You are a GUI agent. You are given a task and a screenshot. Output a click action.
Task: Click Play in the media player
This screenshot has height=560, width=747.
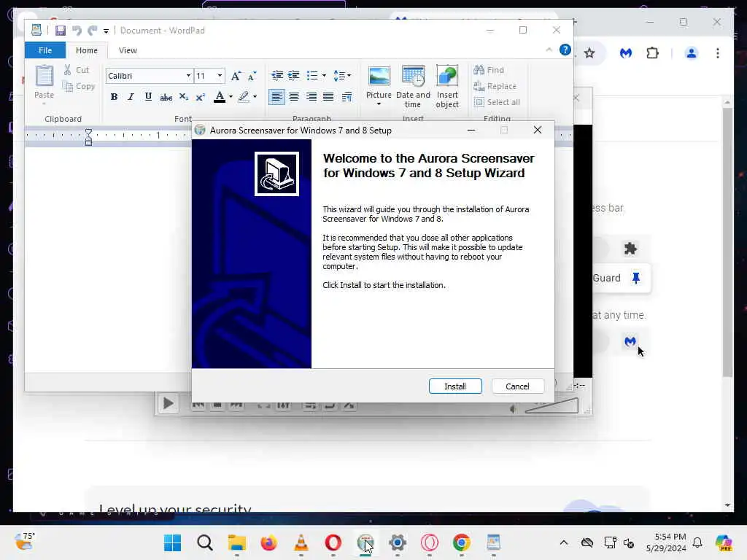169,404
